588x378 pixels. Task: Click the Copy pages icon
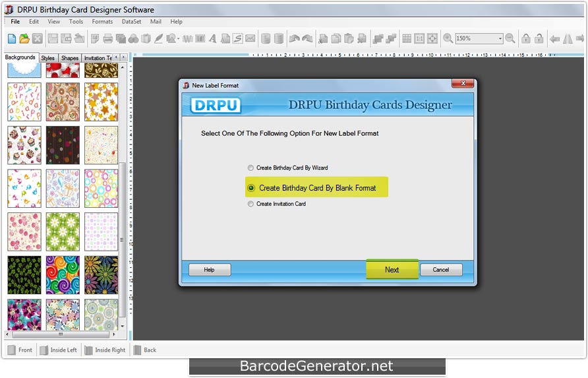[x=336, y=38]
